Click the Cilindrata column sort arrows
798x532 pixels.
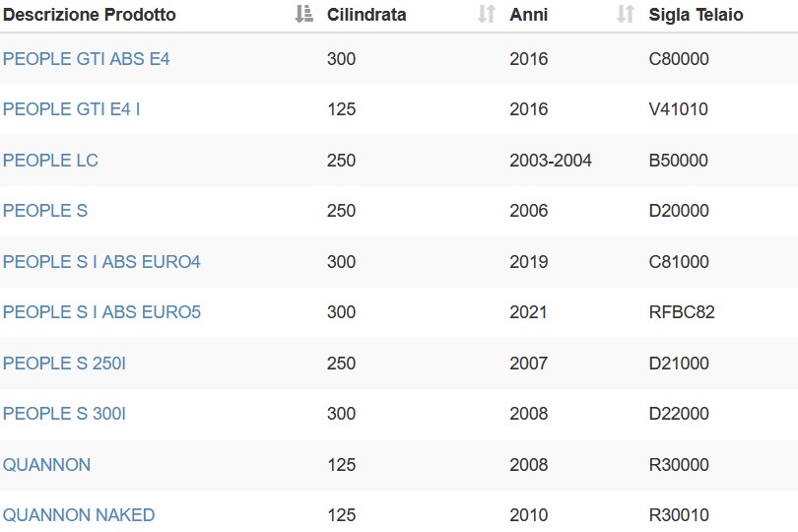[487, 14]
